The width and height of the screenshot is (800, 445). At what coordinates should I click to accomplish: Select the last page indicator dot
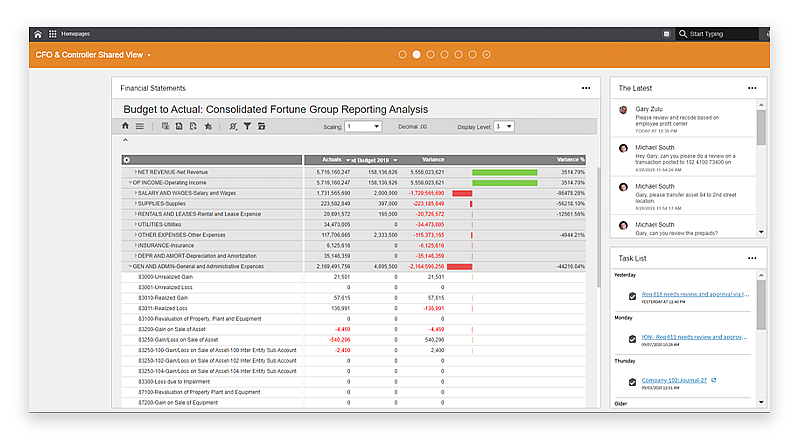tap(487, 55)
